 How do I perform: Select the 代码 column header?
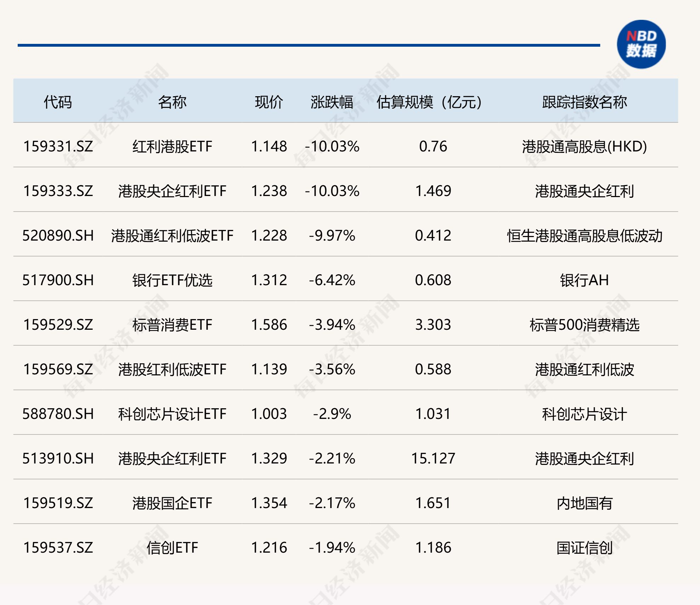58,102
